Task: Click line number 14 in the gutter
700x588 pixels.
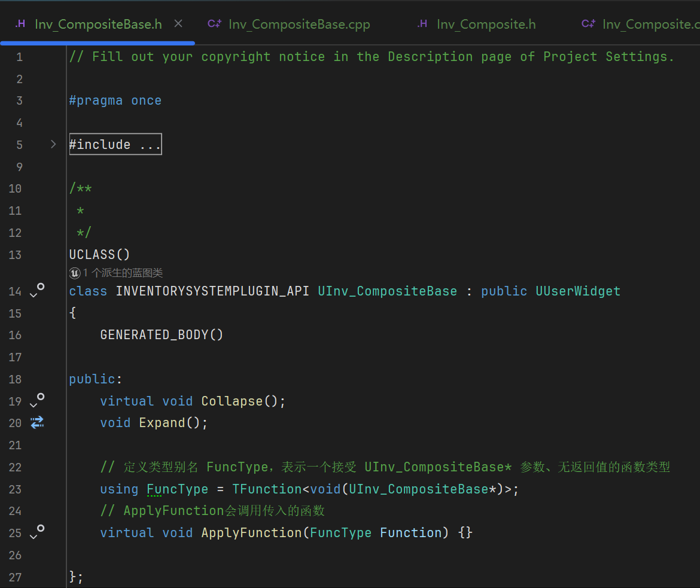Action: pos(15,291)
